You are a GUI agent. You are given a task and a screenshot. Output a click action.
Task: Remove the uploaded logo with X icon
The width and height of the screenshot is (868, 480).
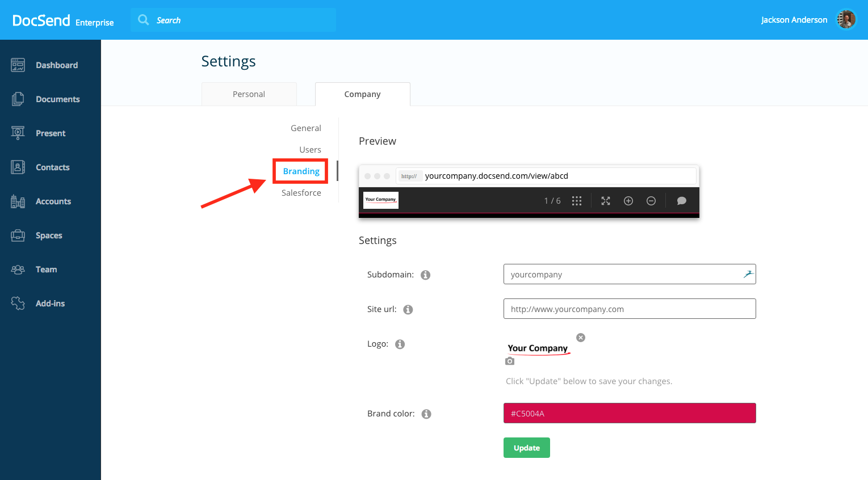click(x=581, y=338)
